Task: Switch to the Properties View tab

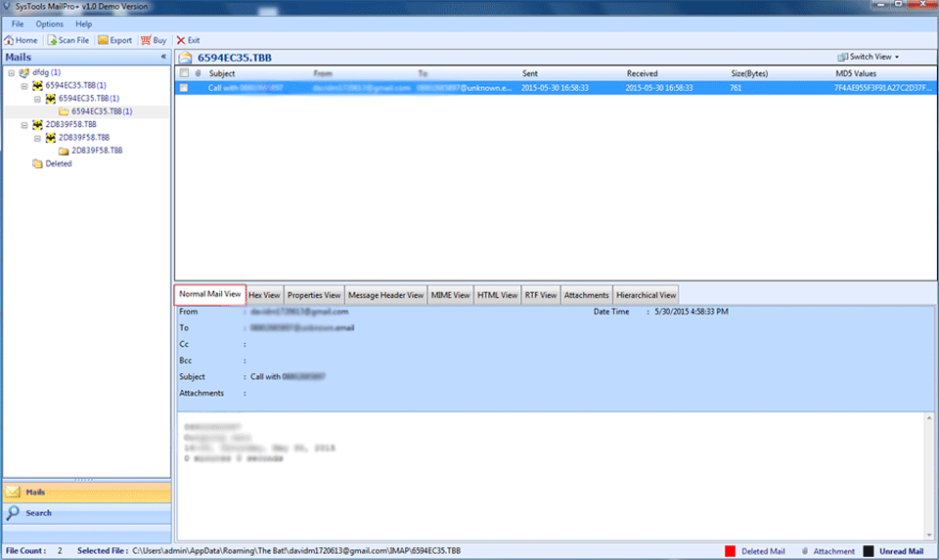Action: point(314,295)
